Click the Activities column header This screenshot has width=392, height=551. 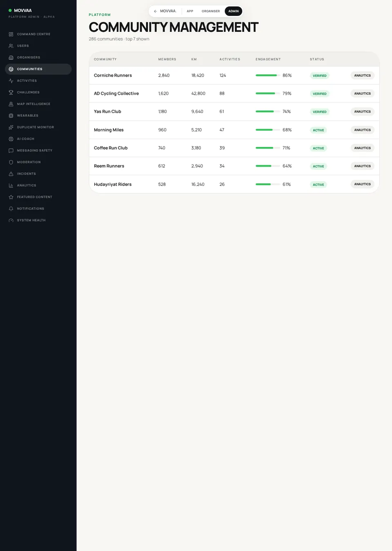tap(230, 60)
